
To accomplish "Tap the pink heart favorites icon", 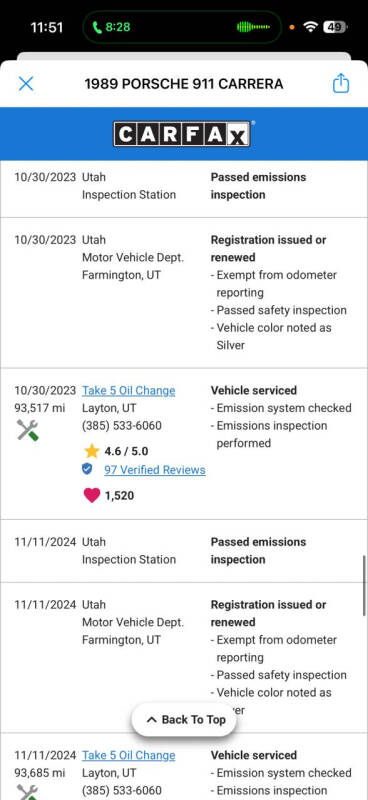I will [91, 495].
